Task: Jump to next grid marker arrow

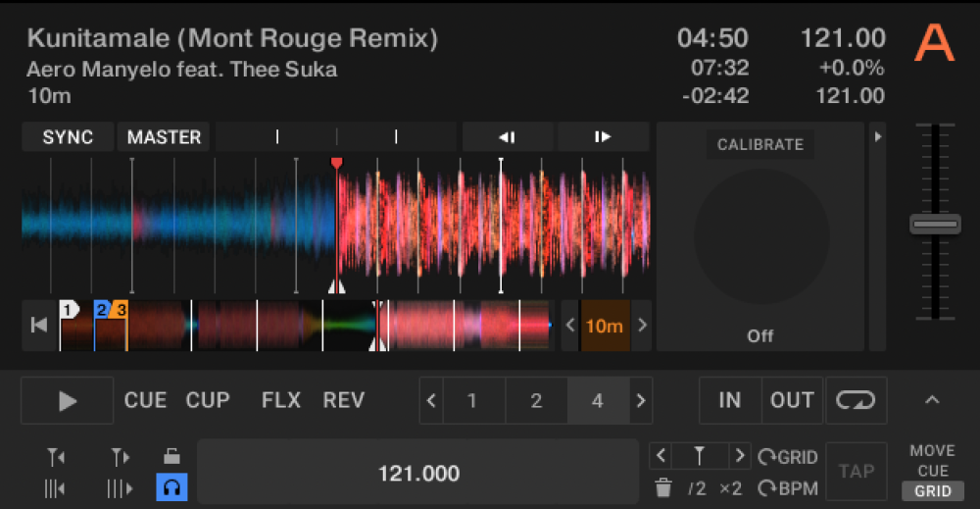Action: tap(739, 456)
